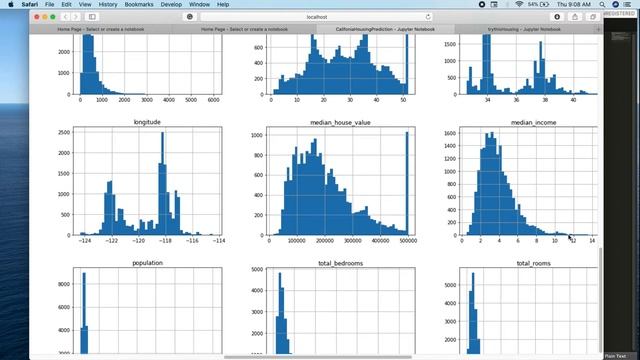Click the vertical page scrollbar thumb
This screenshot has width=640, height=360.
pyautogui.click(x=600, y=299)
